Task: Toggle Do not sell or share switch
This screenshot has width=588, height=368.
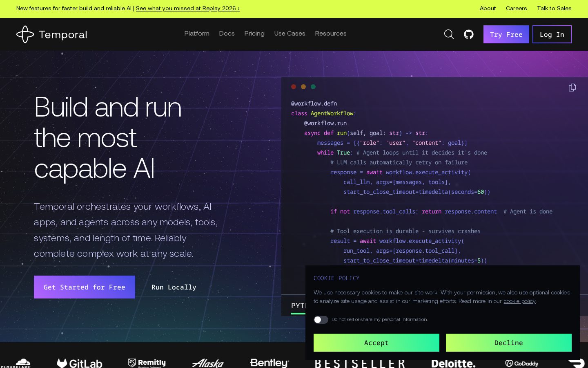Action: [321, 320]
